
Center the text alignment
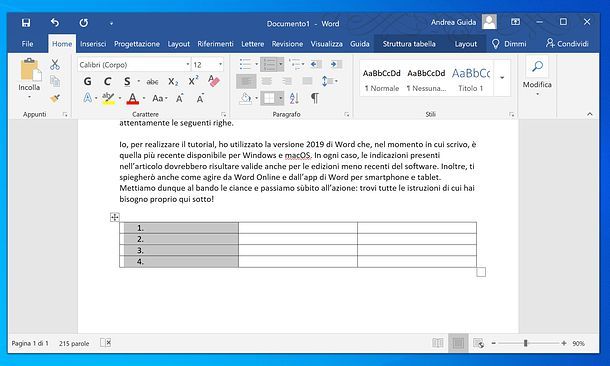click(x=267, y=81)
